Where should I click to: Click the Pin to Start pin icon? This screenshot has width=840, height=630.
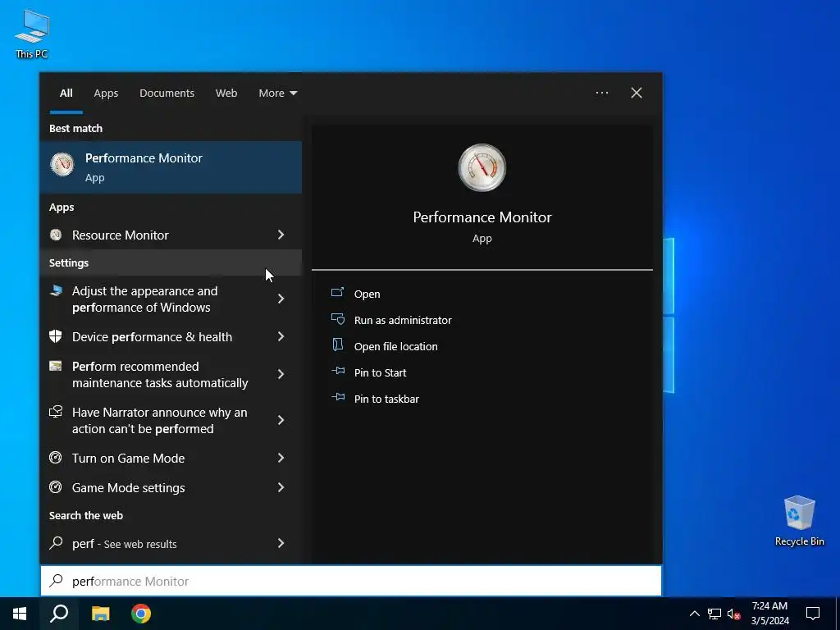pyautogui.click(x=337, y=371)
